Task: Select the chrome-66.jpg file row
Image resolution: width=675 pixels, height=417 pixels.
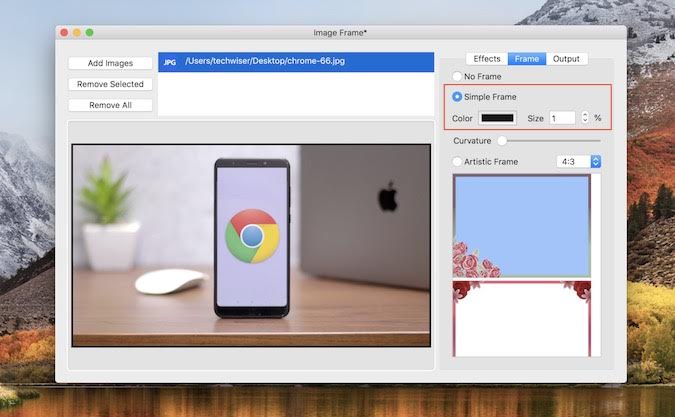Action: 296,62
